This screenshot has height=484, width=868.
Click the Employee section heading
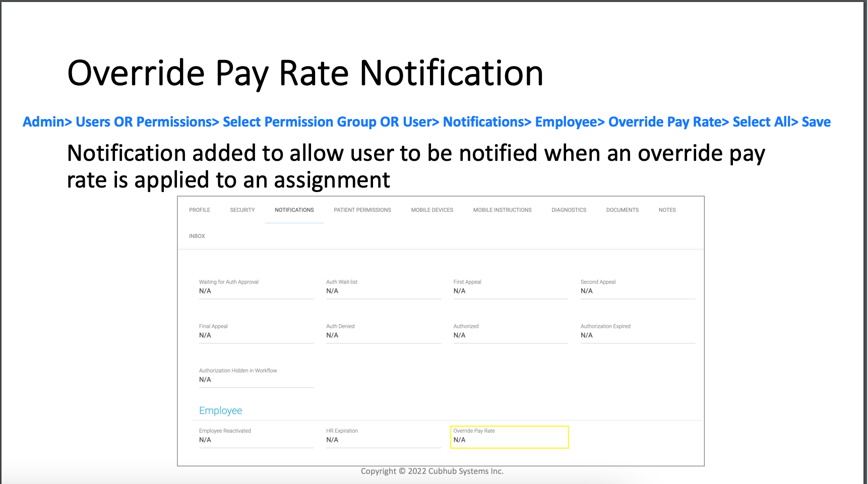[220, 410]
